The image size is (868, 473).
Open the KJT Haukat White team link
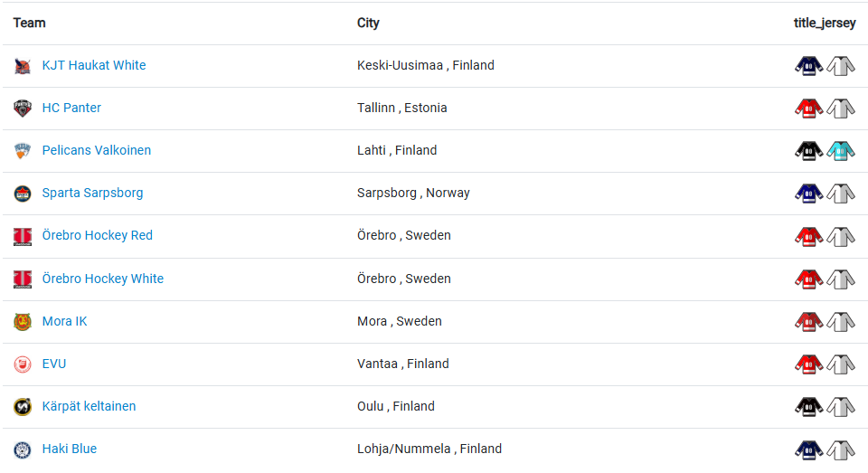click(94, 65)
